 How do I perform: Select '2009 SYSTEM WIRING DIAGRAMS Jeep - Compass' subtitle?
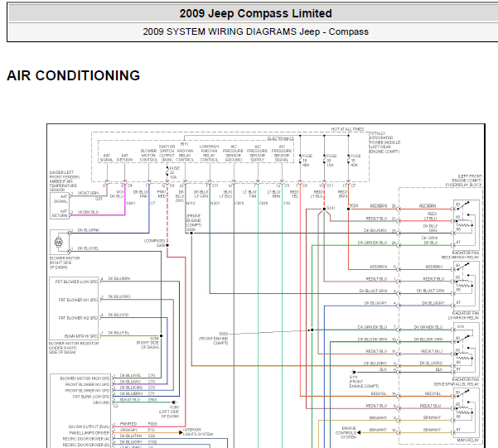coord(255,31)
